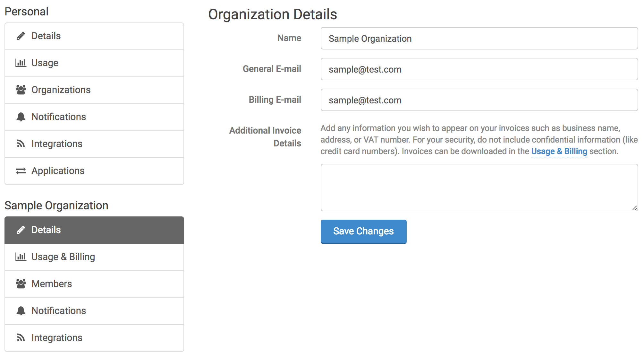Click the Save Changes button
This screenshot has width=644, height=359.
362,231
